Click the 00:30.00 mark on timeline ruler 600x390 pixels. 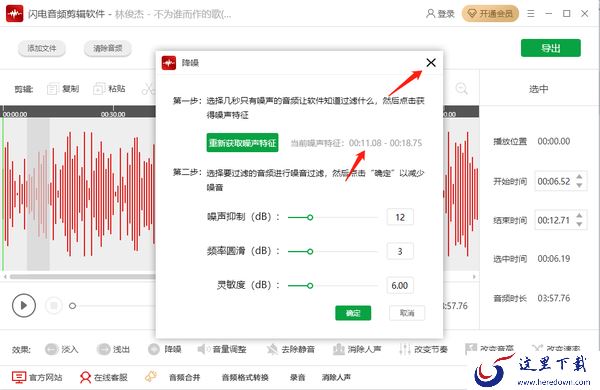[113, 114]
